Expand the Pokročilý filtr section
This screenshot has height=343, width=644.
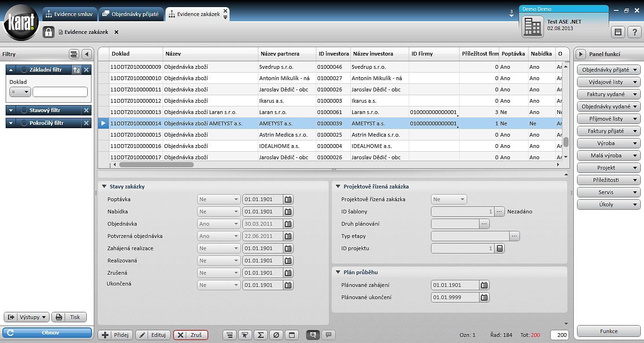click(x=11, y=123)
